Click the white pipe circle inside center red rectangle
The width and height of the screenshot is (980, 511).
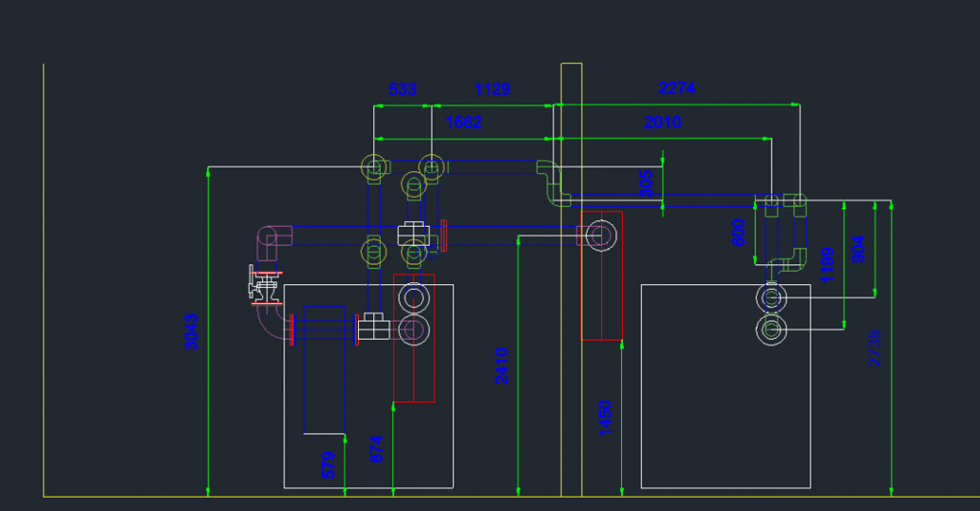point(602,234)
